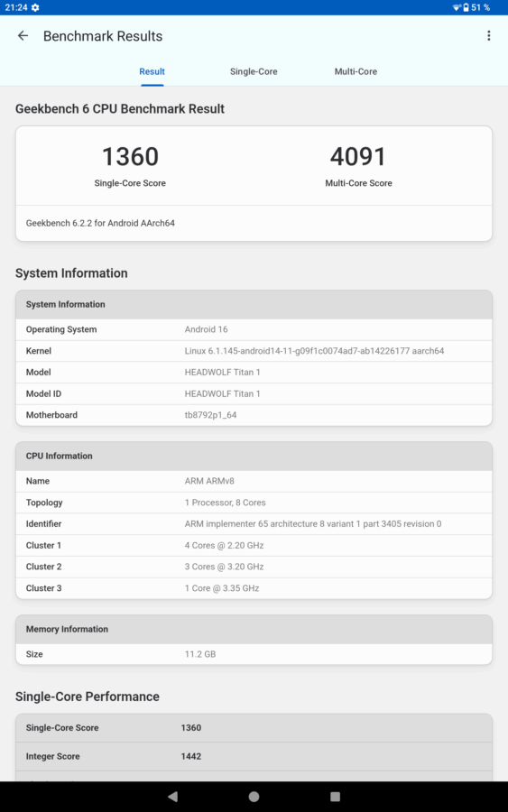The width and height of the screenshot is (508, 812).
Task: Tap the Integer Score label
Action: point(53,757)
